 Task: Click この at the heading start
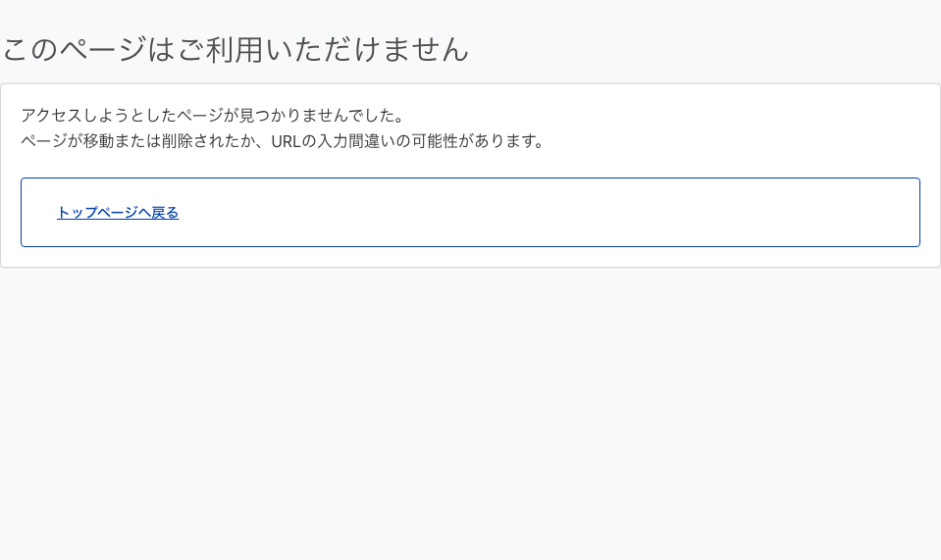(31, 49)
